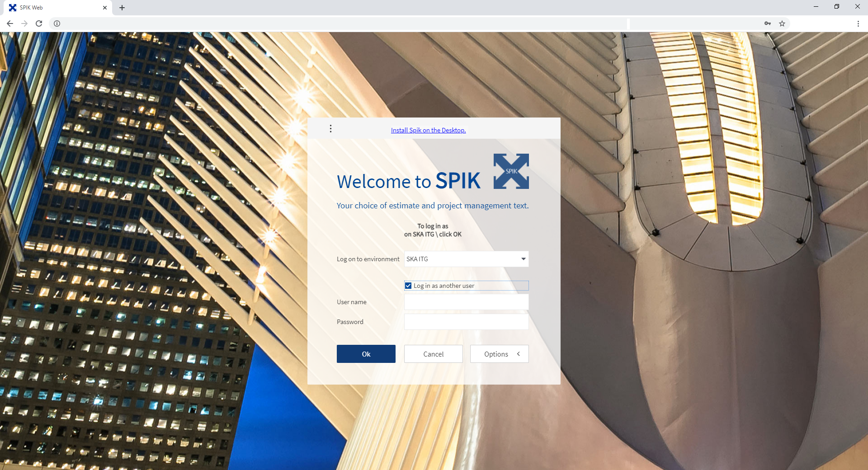Reload the page with the refresh icon
Viewport: 868px width, 470px height.
pos(39,23)
